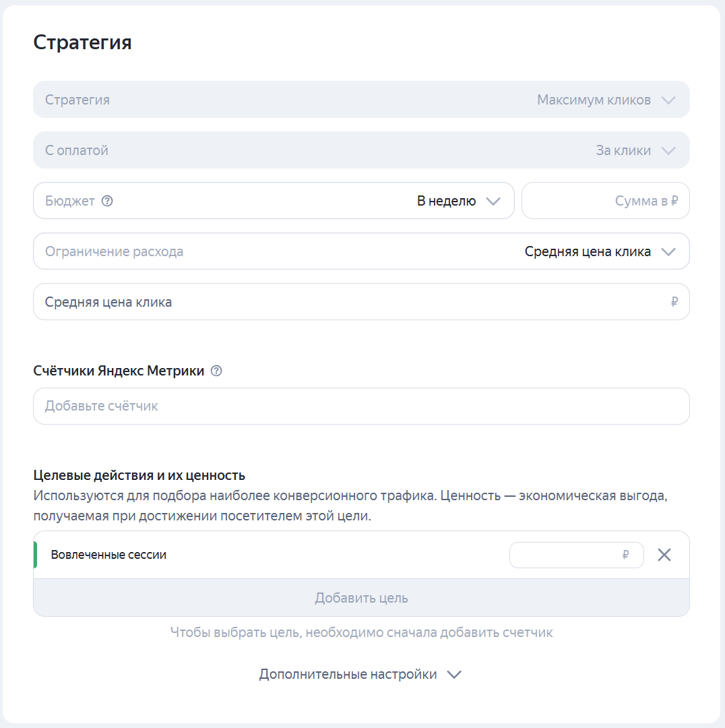Screen dimensions: 725x728
Task: Click the Добавьте счётчик field
Action: tap(361, 406)
